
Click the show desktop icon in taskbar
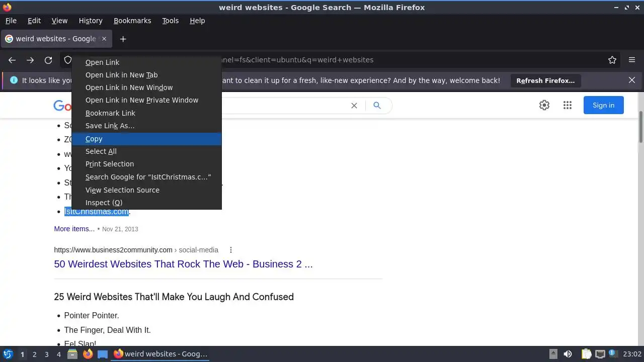[x=103, y=354]
